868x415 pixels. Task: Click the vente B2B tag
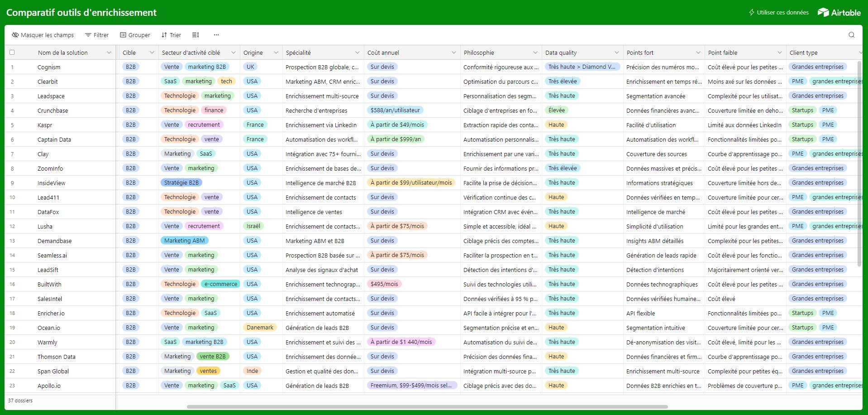click(x=213, y=356)
